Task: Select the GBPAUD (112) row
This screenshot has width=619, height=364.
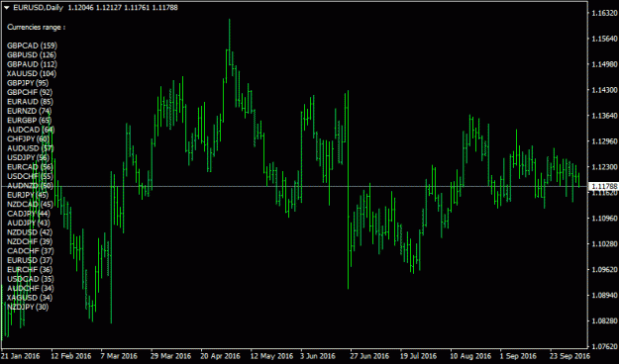Action: click(x=32, y=64)
